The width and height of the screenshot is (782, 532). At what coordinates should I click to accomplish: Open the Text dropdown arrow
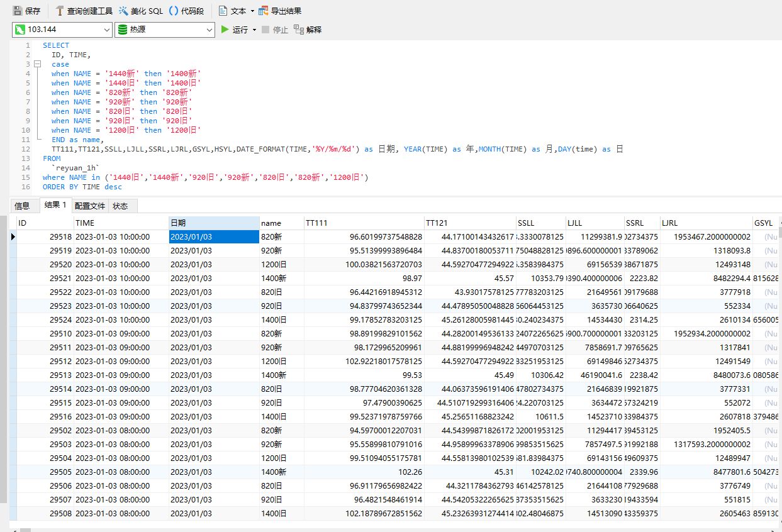pyautogui.click(x=252, y=11)
